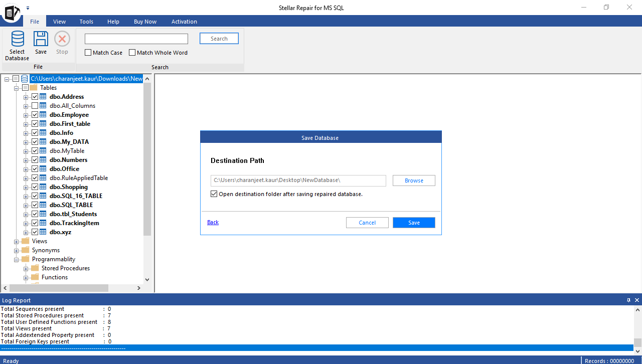
Task: Check the dbo.All_Columns table checkbox
Action: point(35,106)
